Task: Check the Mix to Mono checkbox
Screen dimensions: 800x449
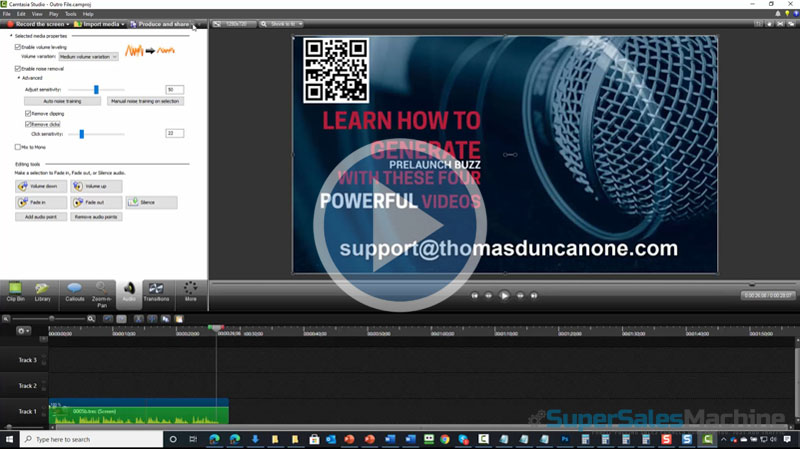Action: click(18, 146)
